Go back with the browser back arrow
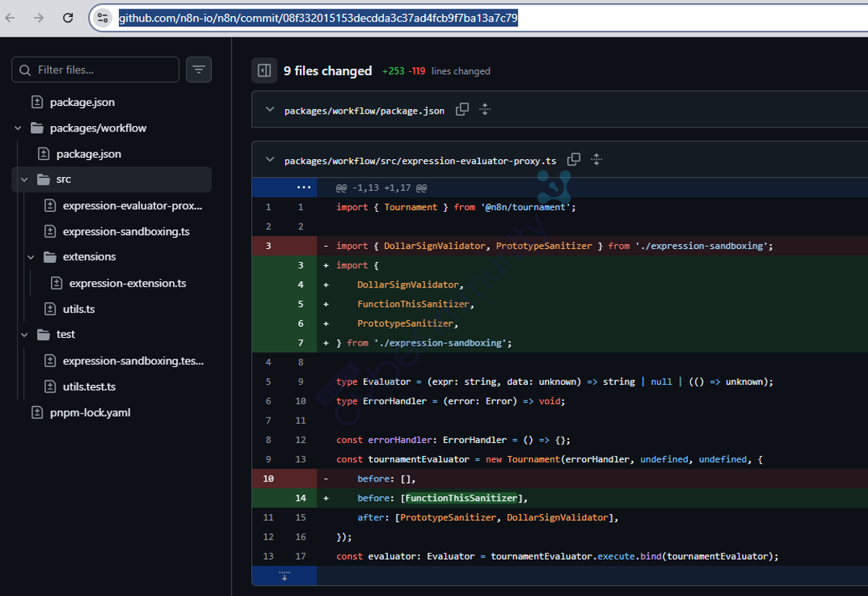This screenshot has height=596, width=868. [x=10, y=18]
